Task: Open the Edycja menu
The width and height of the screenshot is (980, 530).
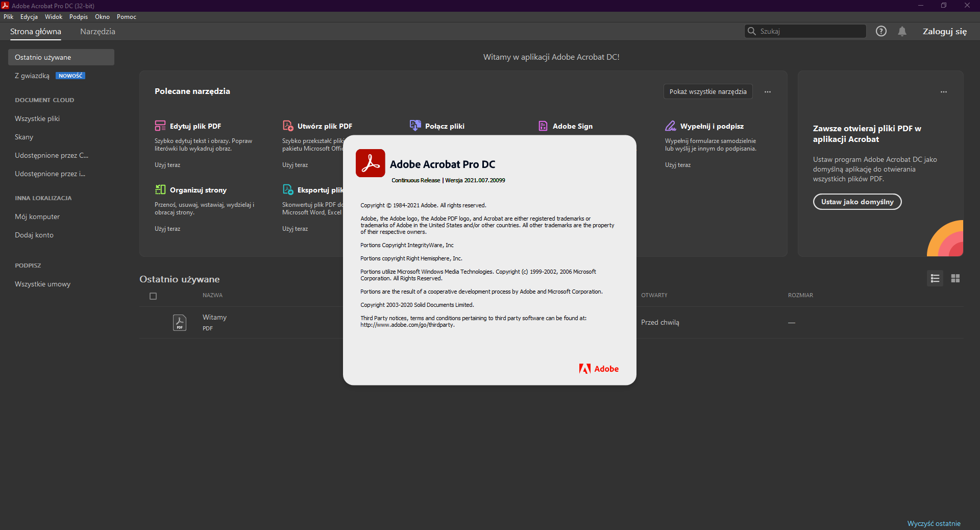Action: tap(29, 17)
